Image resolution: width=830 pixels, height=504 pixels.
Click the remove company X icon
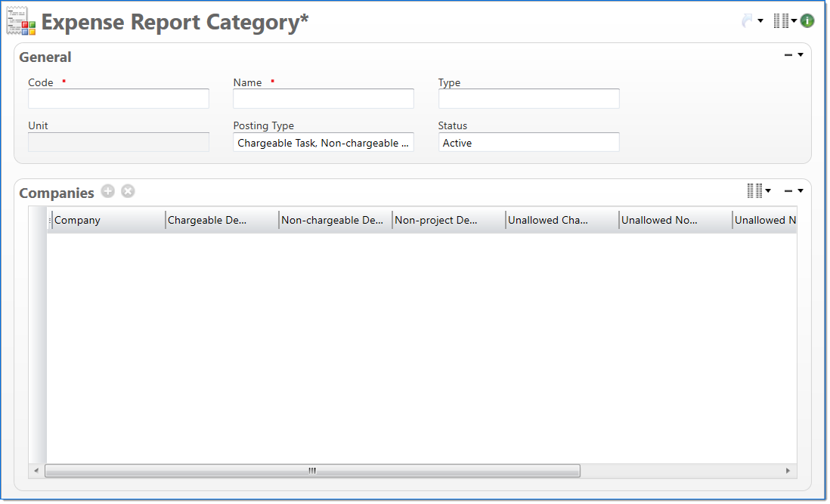tap(128, 191)
